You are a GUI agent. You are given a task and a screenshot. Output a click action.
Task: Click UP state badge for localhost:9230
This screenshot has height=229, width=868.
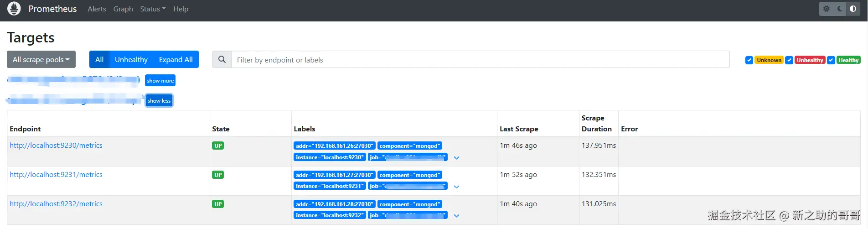[218, 146]
